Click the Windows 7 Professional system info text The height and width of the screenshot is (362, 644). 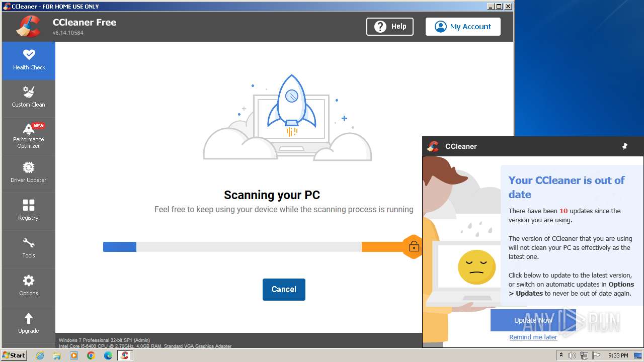coord(104,340)
